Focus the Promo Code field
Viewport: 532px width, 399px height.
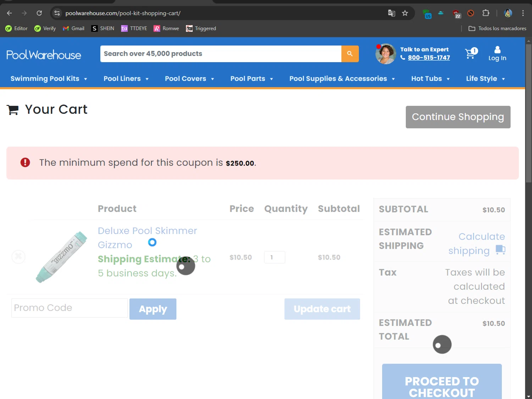[x=70, y=308]
